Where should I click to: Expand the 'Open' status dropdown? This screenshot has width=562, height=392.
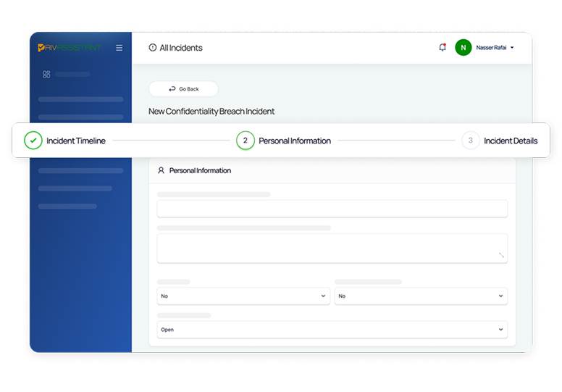(332, 330)
